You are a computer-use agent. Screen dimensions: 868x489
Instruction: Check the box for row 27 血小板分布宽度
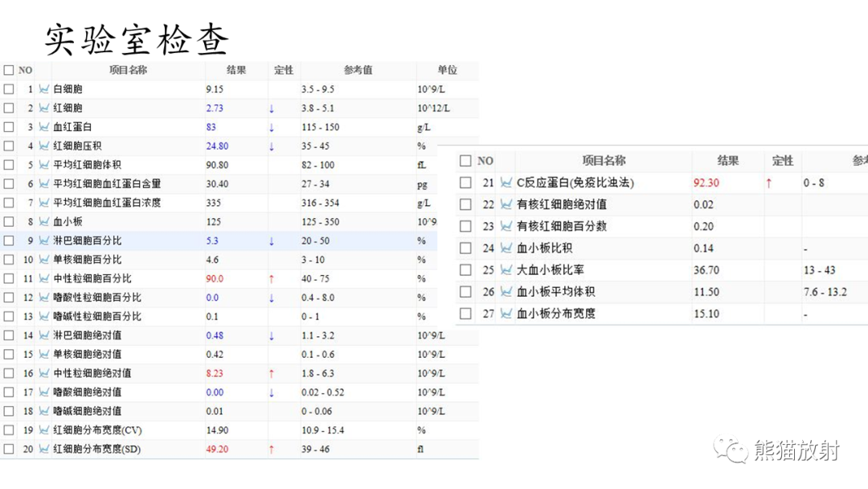(x=465, y=314)
